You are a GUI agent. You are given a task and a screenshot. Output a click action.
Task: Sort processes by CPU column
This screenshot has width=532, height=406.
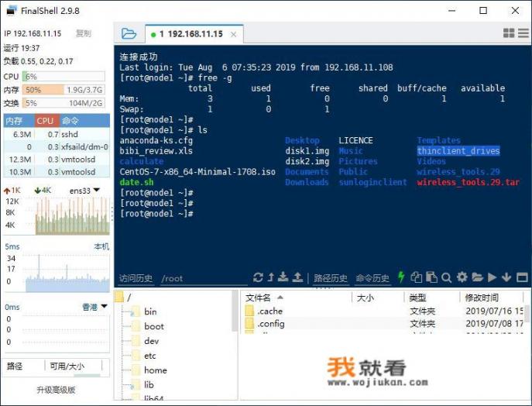(46, 121)
